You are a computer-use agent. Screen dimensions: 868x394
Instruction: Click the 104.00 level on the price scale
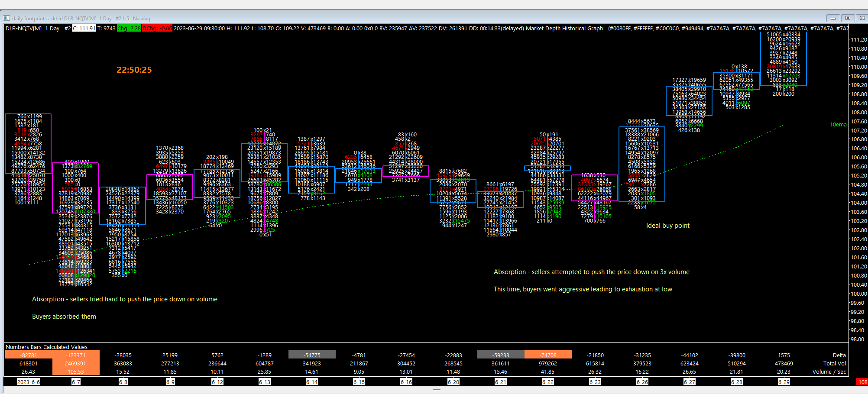point(859,203)
